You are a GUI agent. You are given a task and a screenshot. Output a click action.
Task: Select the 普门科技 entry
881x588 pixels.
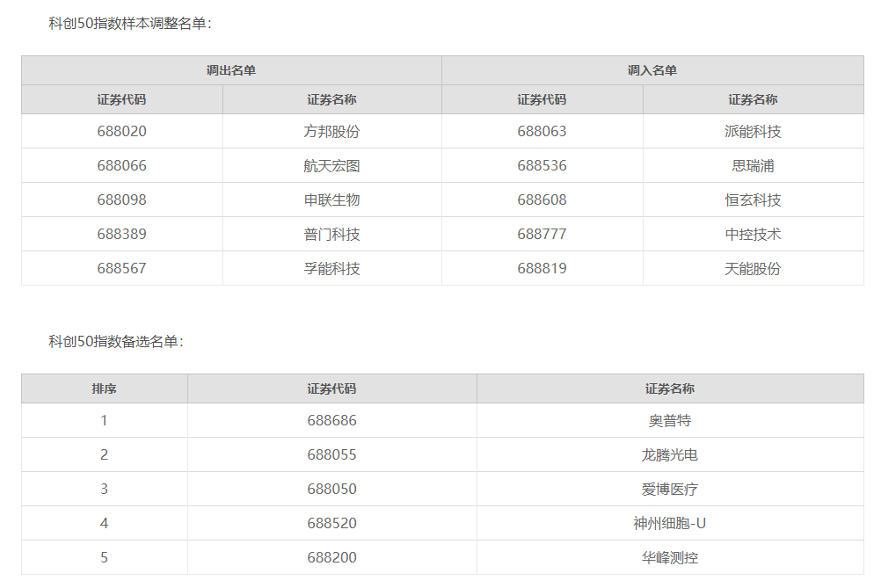click(x=331, y=234)
